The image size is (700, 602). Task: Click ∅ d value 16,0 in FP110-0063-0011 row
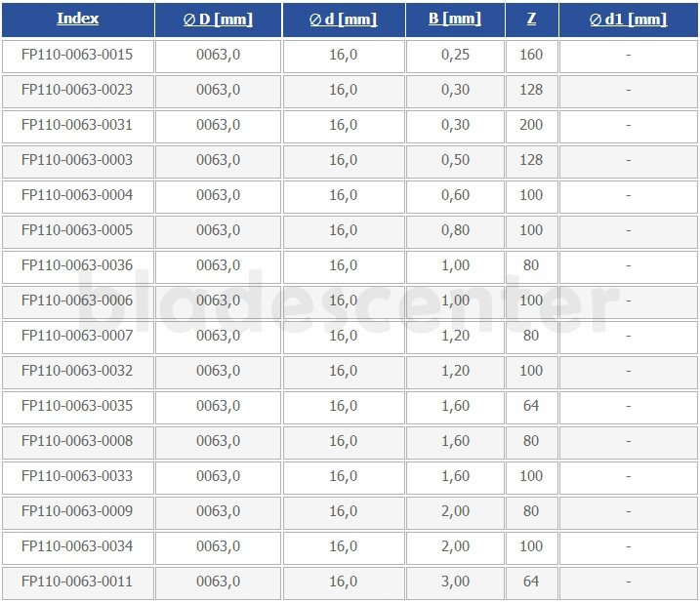[x=344, y=582]
